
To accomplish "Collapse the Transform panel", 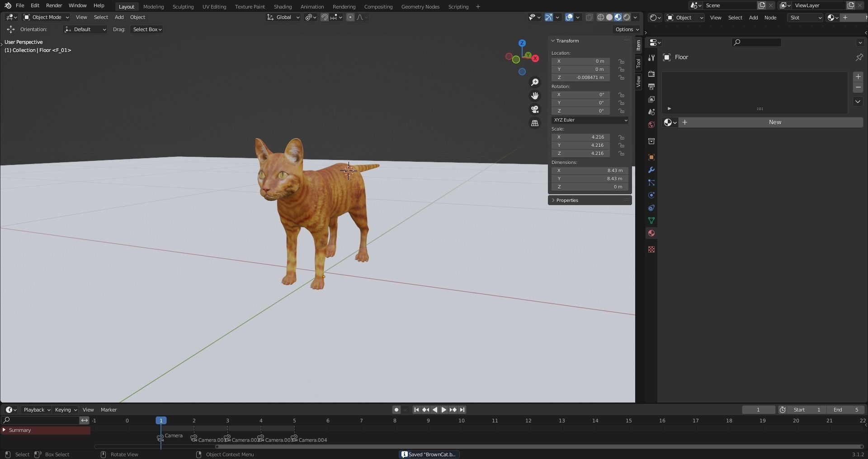I will (x=567, y=41).
